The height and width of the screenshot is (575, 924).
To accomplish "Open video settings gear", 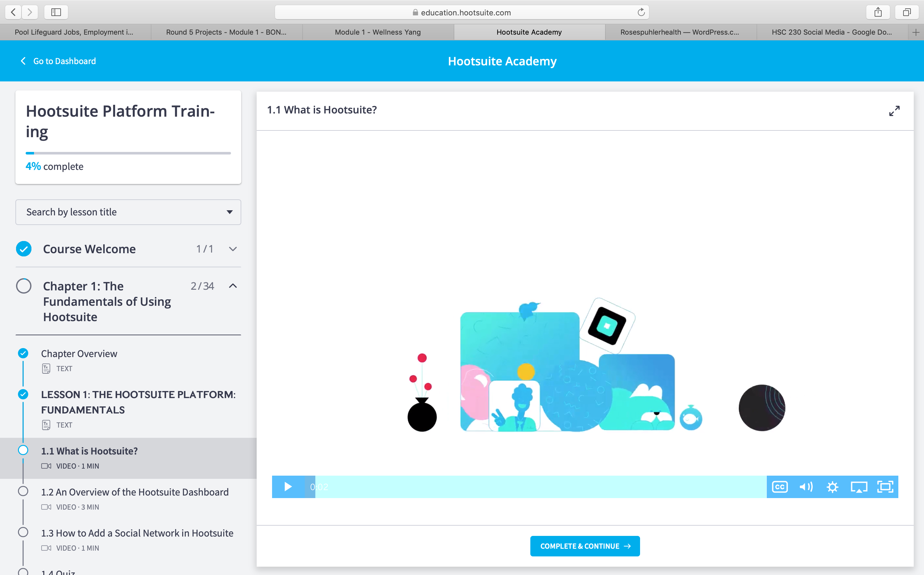I will tap(832, 487).
